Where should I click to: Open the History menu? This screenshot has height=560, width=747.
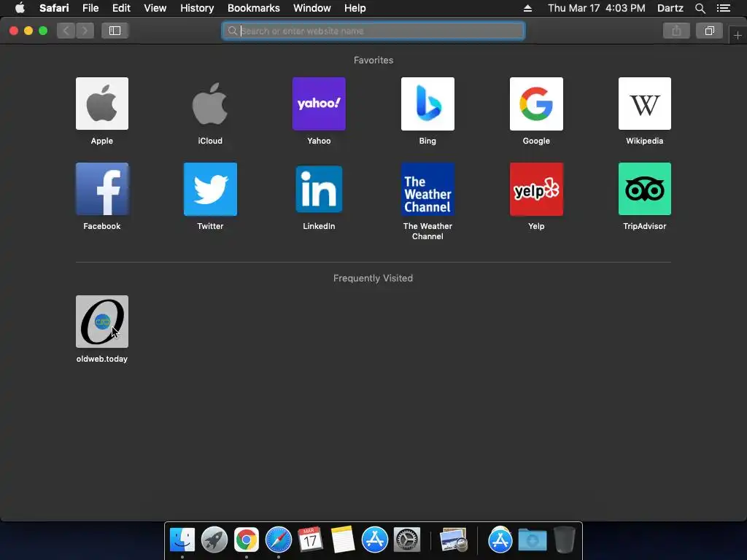point(197,8)
